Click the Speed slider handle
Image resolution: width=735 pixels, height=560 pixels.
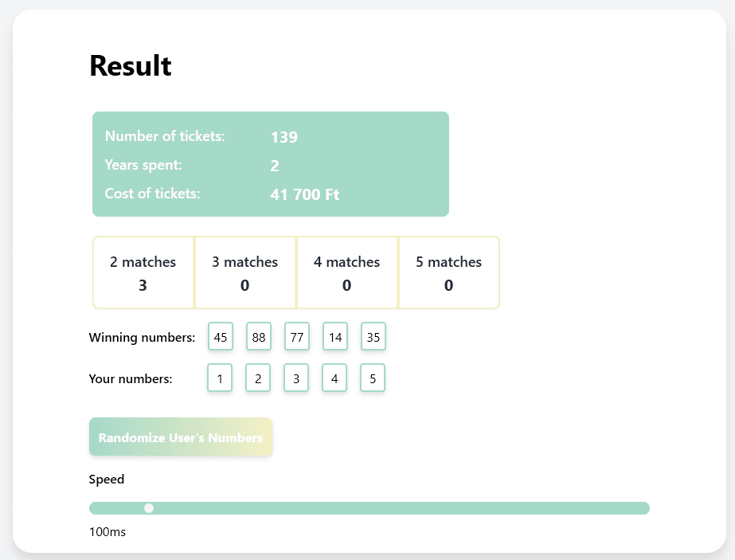click(149, 507)
